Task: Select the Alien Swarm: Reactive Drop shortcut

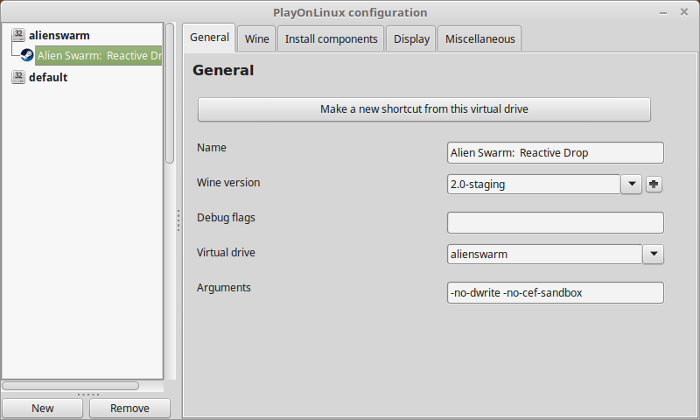Action: click(x=99, y=55)
